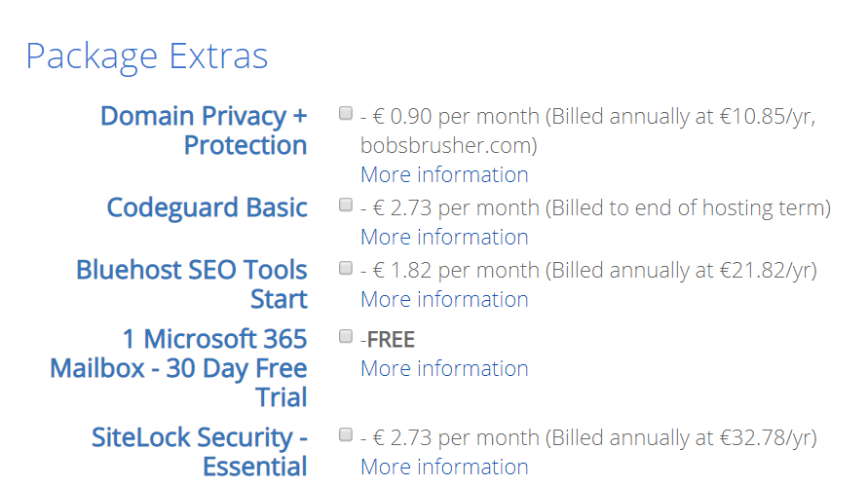View More information for Bluehost SEO Tools
Screen dimensions: 868x487
pos(444,300)
